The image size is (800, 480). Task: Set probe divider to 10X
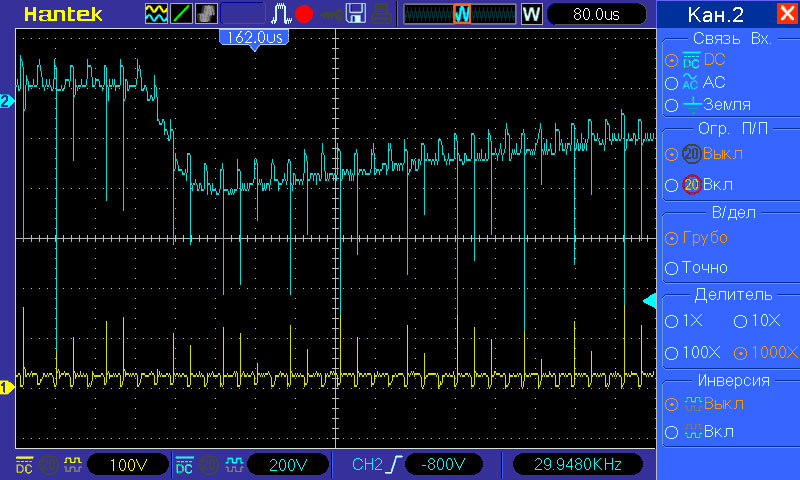(757, 321)
